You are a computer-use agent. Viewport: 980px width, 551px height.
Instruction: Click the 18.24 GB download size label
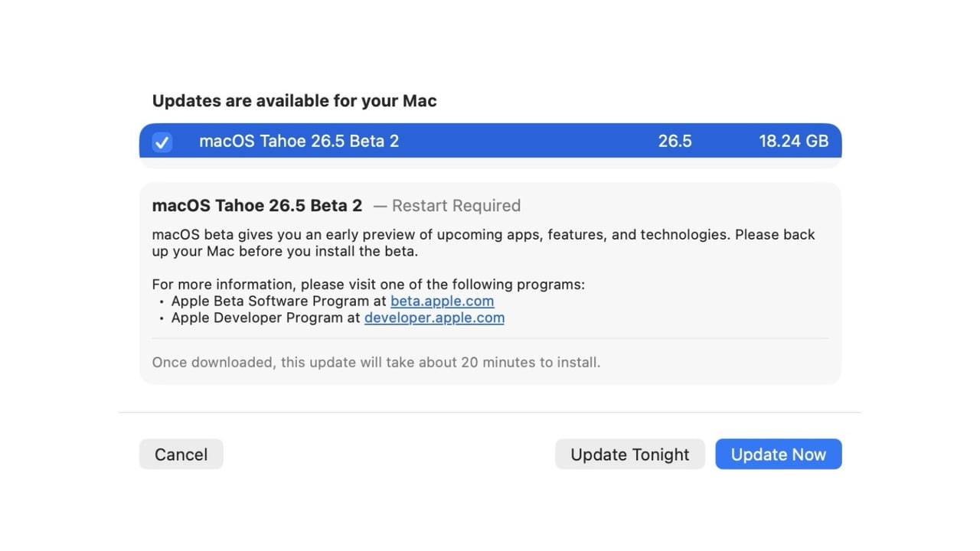click(x=794, y=141)
